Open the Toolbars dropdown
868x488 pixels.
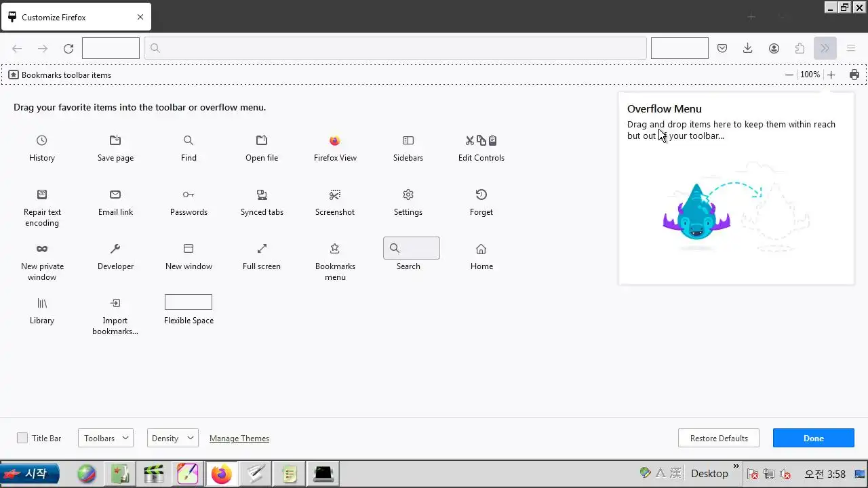[106, 439]
